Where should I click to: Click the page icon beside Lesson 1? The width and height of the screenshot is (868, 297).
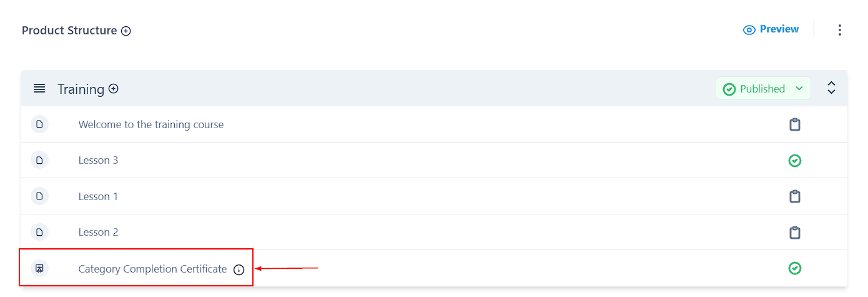coord(39,196)
